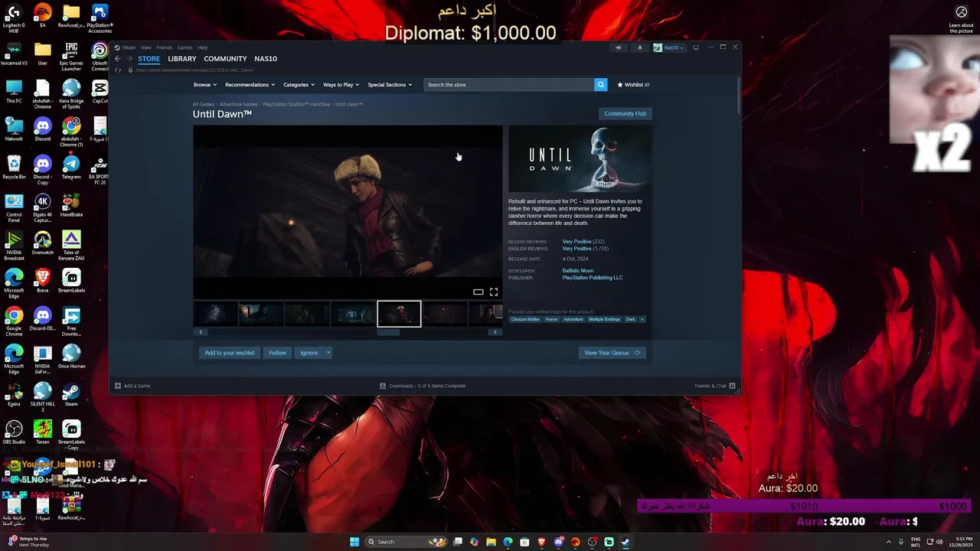Viewport: 980px width, 551px height.
Task: Open the View menu
Action: click(x=145, y=47)
